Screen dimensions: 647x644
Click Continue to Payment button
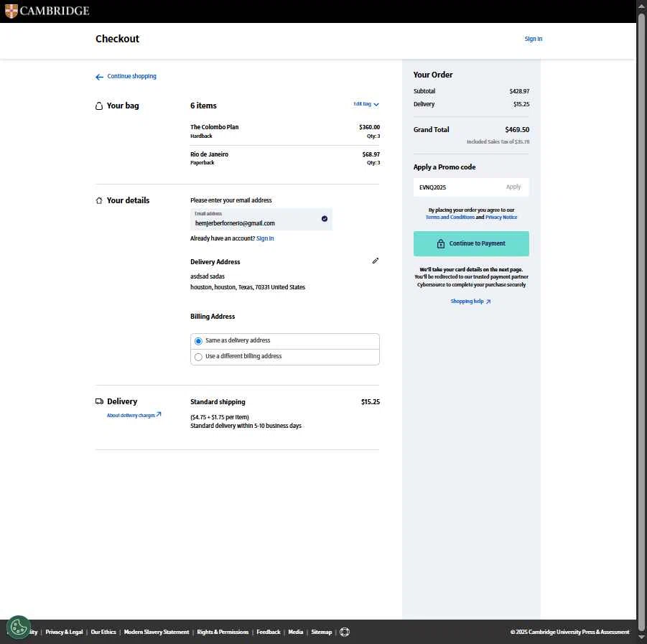click(471, 243)
